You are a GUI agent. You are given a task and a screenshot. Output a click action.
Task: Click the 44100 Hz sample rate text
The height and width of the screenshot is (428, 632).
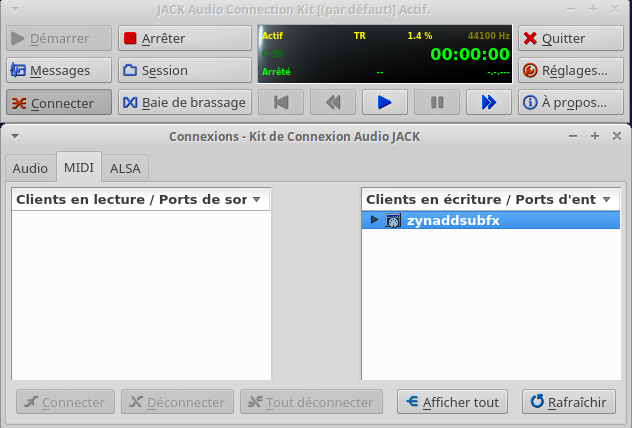pos(489,35)
